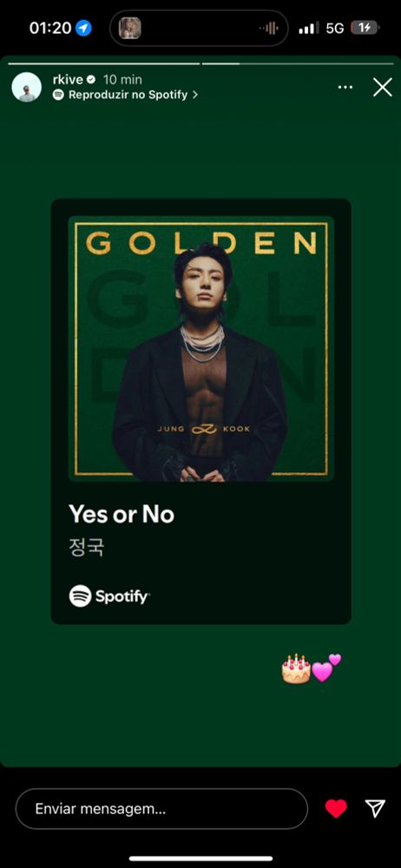Expand the chevron after Reproduzir no Spotify
Screen dimensions: 401x868
point(195,95)
